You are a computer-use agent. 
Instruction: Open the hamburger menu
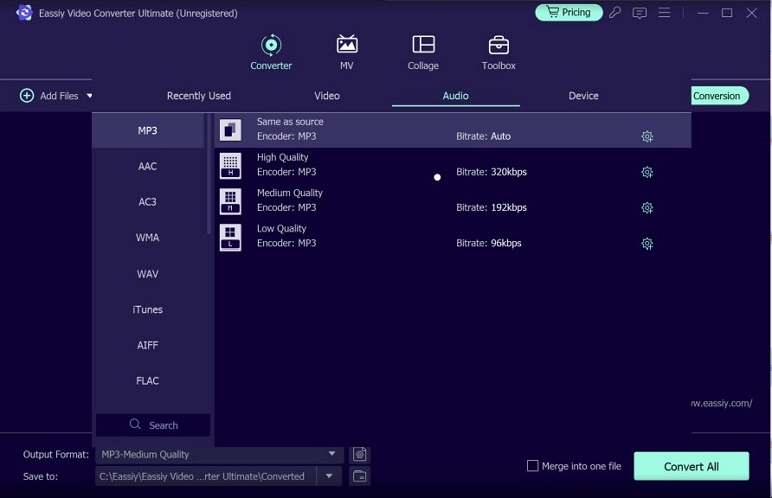664,12
